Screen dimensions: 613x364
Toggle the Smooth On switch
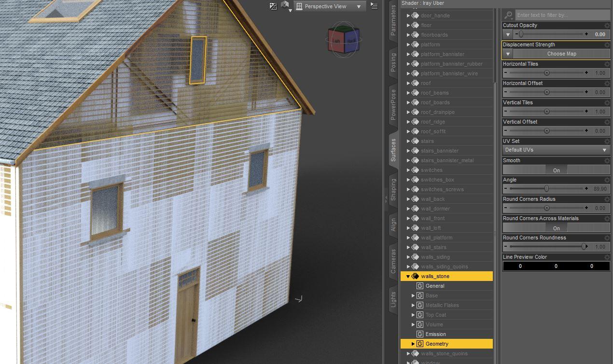coord(556,170)
